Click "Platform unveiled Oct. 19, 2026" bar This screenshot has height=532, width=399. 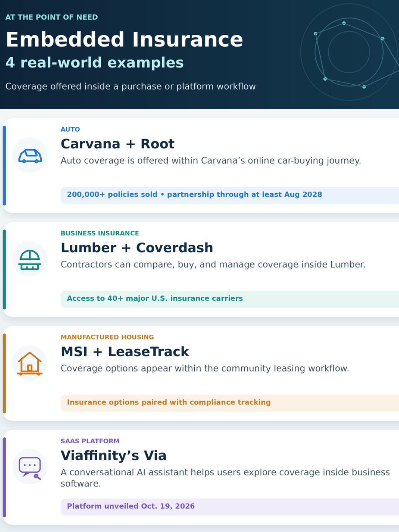(x=230, y=507)
